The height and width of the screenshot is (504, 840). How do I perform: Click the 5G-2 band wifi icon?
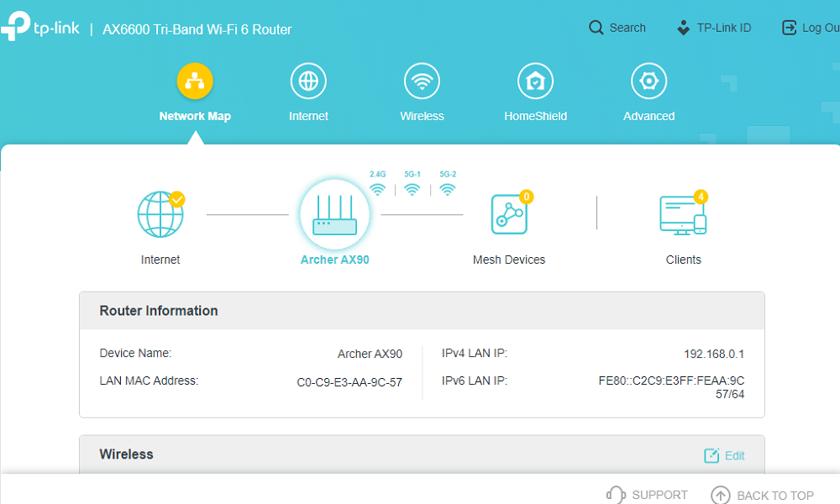(448, 190)
